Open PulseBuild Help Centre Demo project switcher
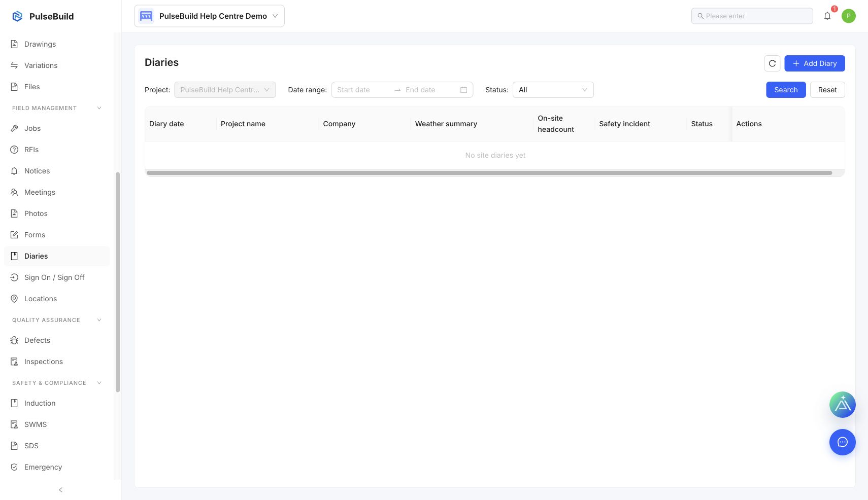Screen dimensions: 868x500 point(209,16)
